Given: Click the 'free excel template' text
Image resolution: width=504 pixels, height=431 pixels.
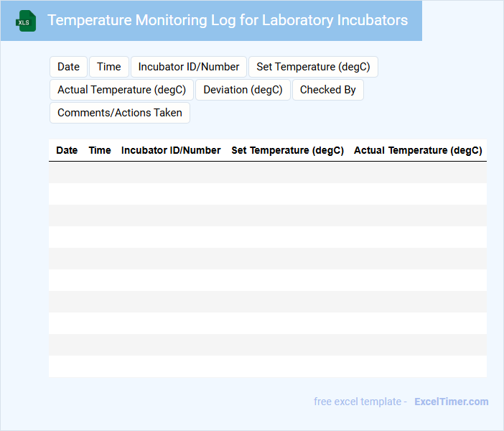Looking at the screenshot, I should pos(358,402).
